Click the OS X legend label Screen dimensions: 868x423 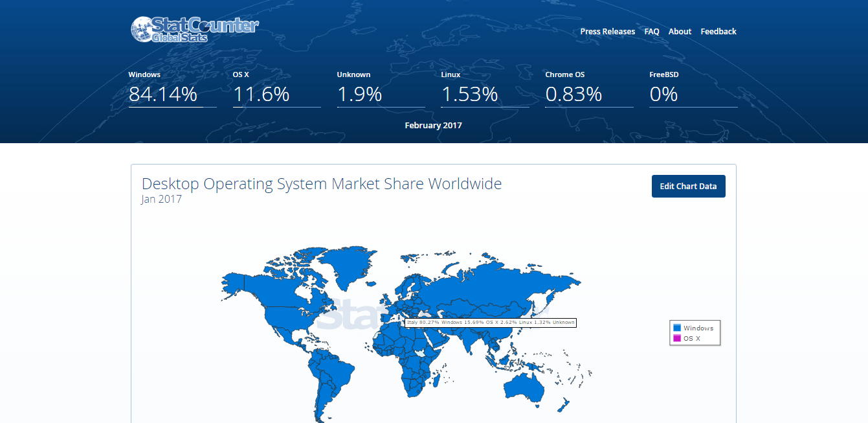point(692,338)
